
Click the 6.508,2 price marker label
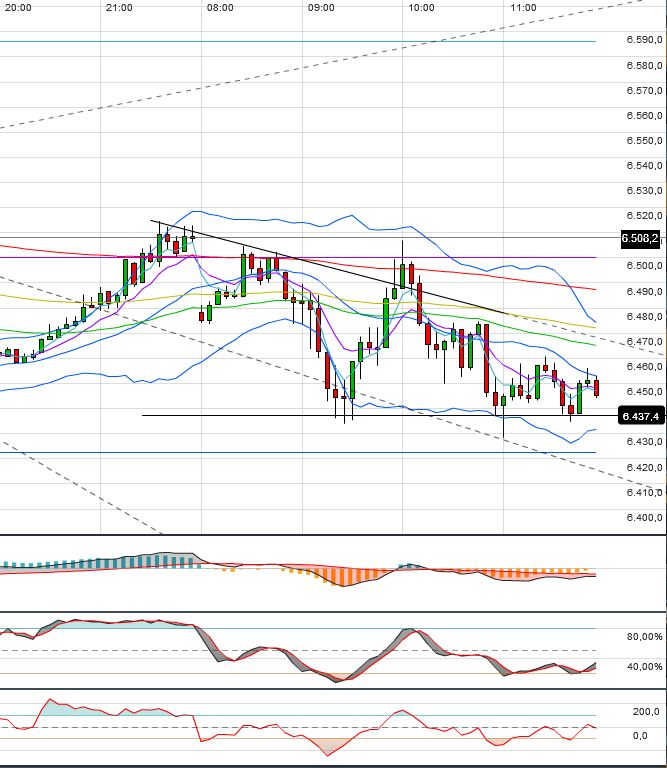tap(640, 239)
